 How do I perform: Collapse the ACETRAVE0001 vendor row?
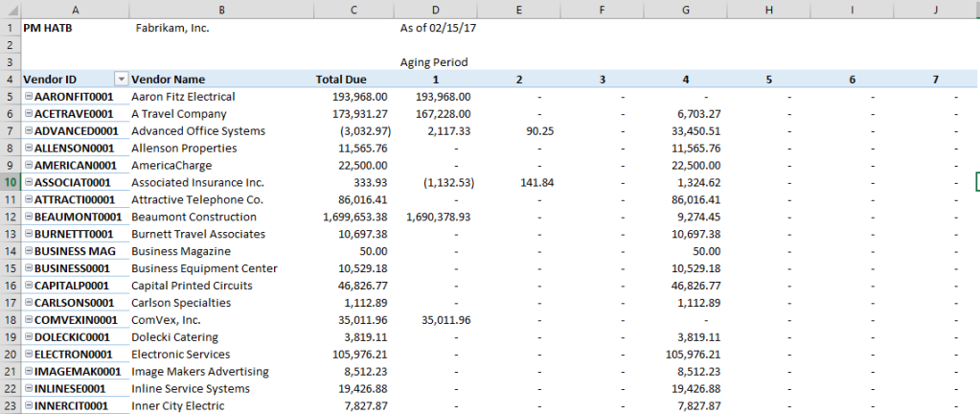click(28, 114)
